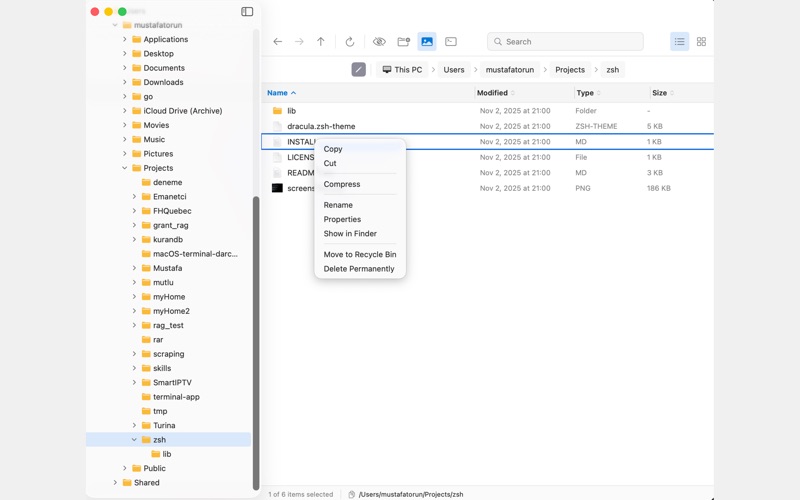
Task: Go to Users in the breadcrumb
Action: [454, 70]
